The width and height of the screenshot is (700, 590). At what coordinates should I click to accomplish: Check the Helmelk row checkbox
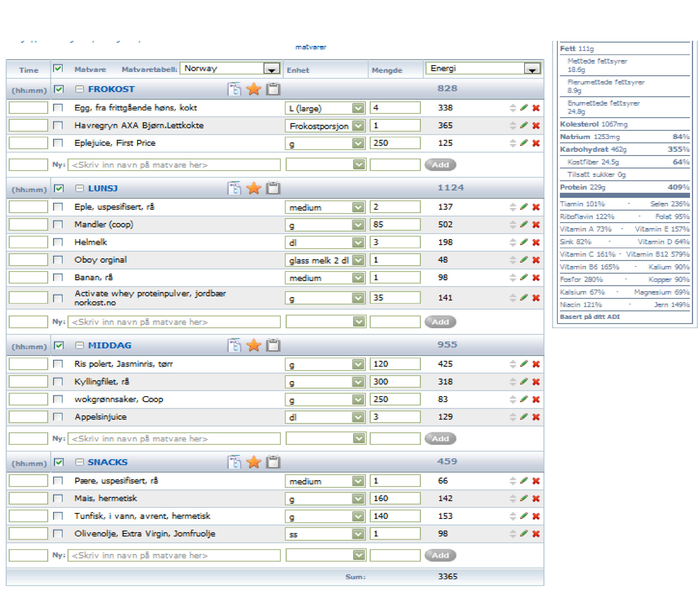coord(58,242)
